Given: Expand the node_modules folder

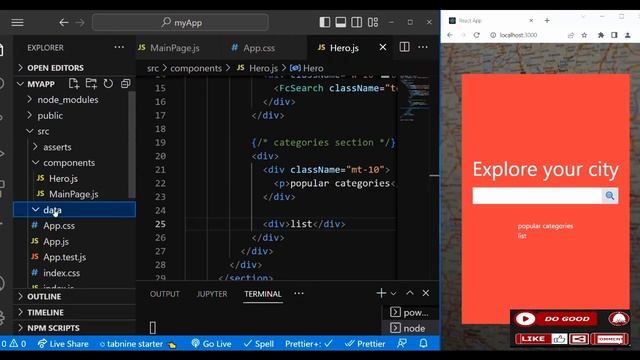Looking at the screenshot, I should 68,100.
